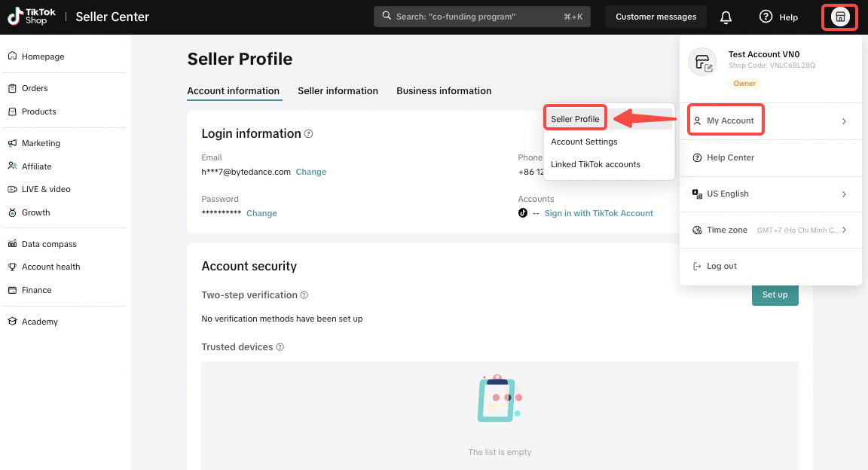Click the Help question mark icon
This screenshot has height=470, width=868.
[x=766, y=17]
